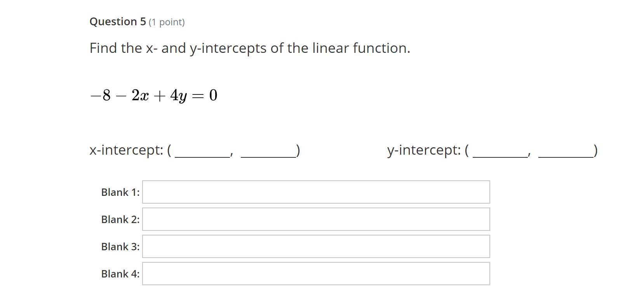
Task: Focus the Blank 3 answer field
Action: tap(316, 246)
